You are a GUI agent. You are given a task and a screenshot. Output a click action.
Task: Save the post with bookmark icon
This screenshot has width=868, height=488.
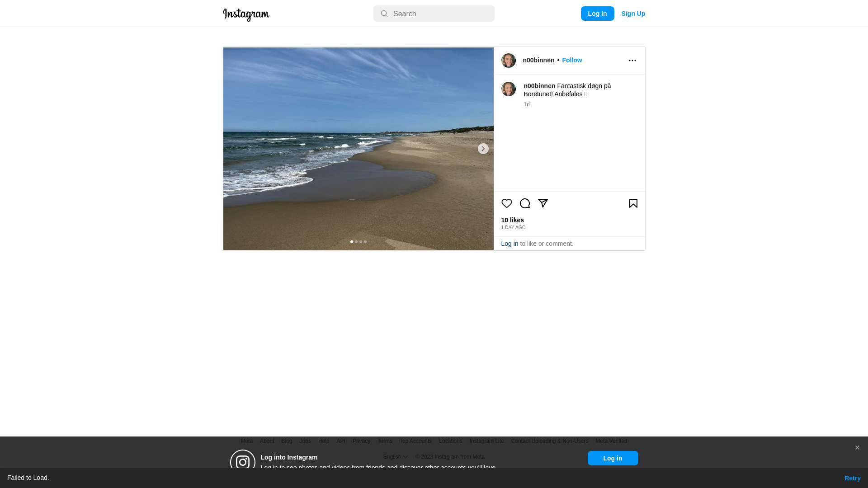633,203
